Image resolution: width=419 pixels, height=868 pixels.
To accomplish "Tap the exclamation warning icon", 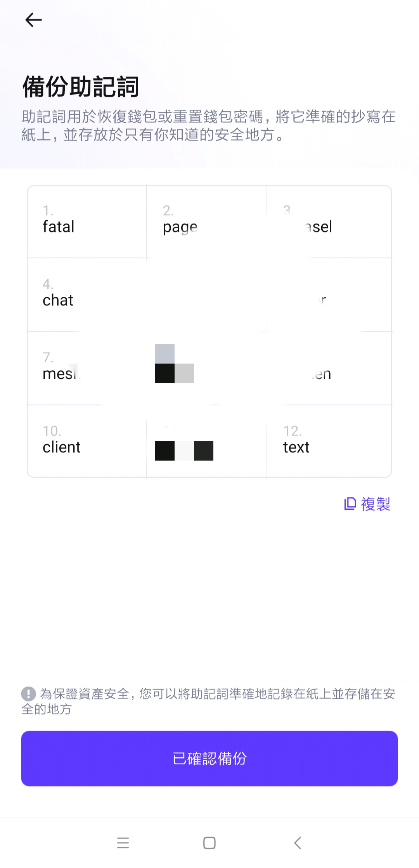I will 28,694.
